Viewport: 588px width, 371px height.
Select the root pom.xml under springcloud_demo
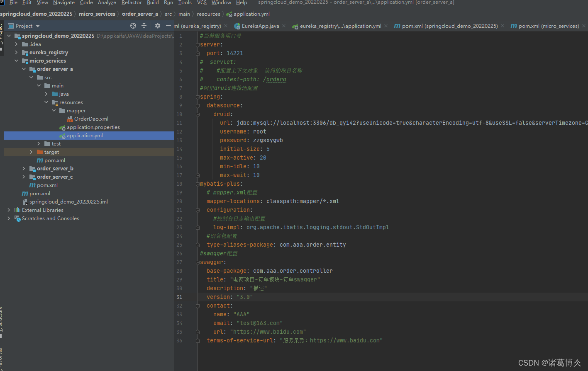point(40,194)
